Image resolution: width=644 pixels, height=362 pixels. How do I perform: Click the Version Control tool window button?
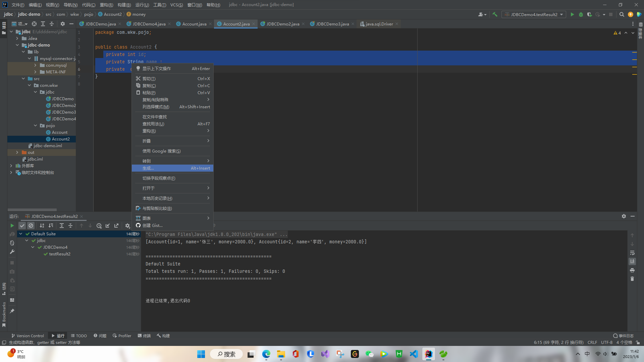(28, 336)
